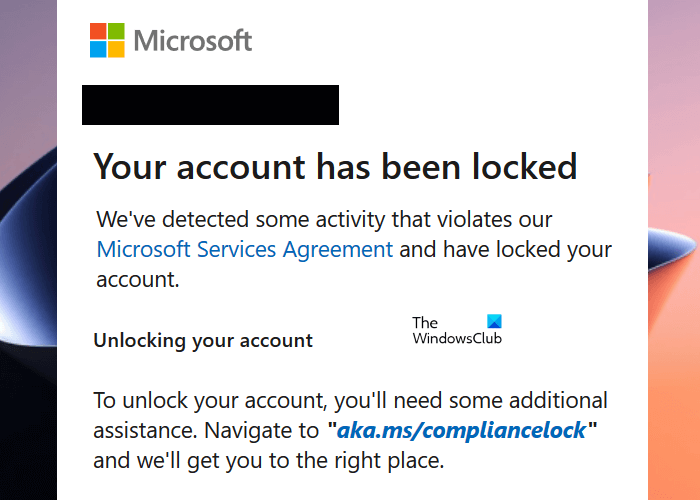The image size is (700, 500).
Task: Click the redacted black account email bar
Action: [210, 105]
